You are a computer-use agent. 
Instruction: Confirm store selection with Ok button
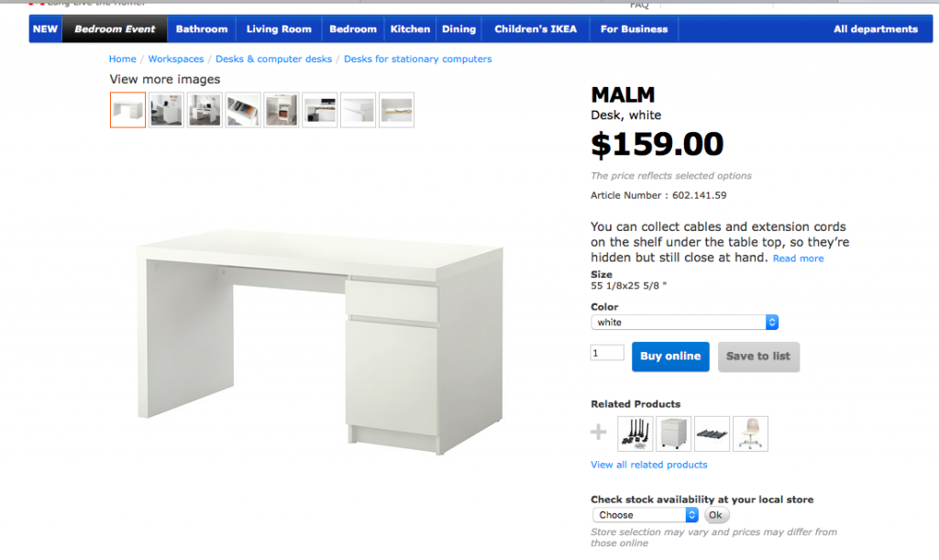coord(715,514)
